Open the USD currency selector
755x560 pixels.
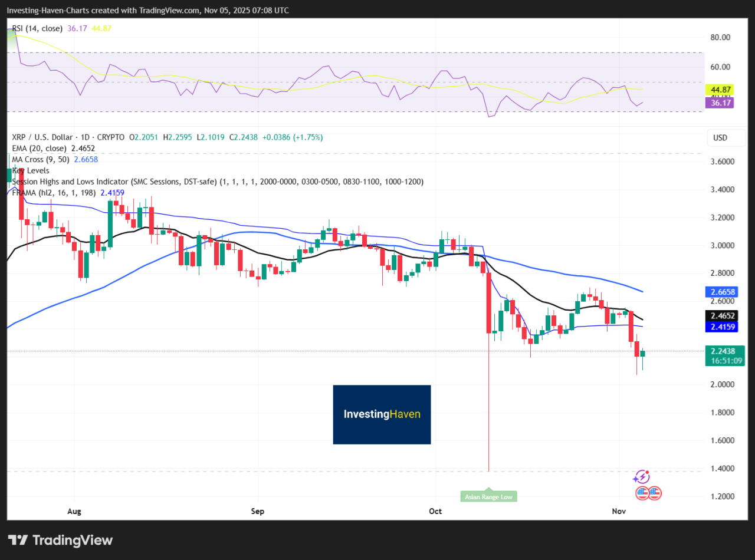pos(726,137)
